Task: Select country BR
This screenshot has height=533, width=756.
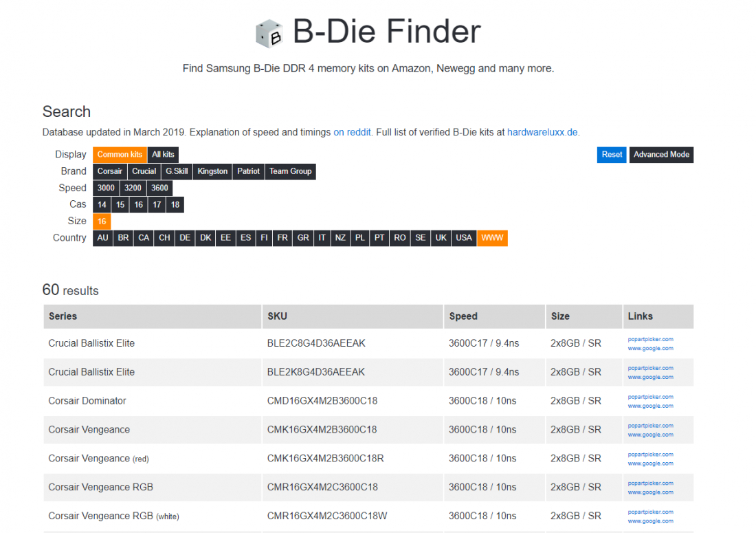Action: click(124, 238)
